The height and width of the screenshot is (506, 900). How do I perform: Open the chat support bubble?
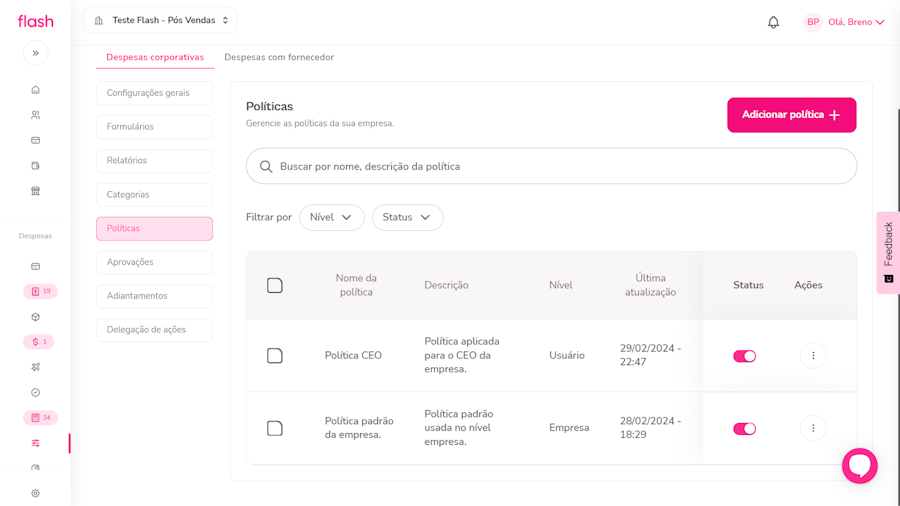(859, 466)
